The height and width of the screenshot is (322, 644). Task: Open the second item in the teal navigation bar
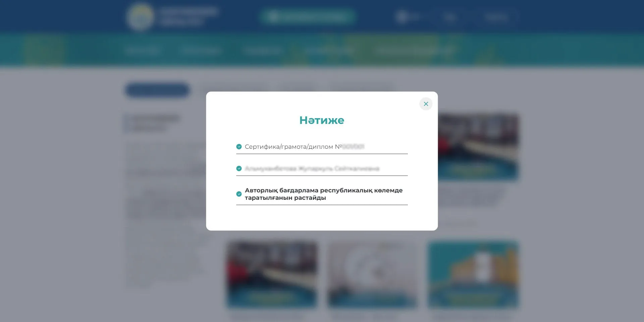(x=201, y=51)
